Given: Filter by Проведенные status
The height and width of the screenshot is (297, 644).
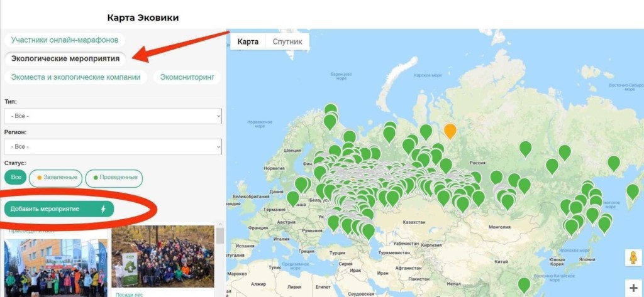Looking at the screenshot, I should pyautogui.click(x=114, y=178).
